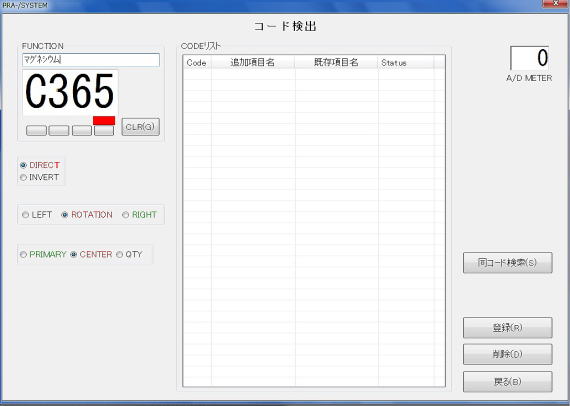Focus the FUNCTION text field containing マグネシウム
Screen dimensions: 570x406
[x=91, y=60]
